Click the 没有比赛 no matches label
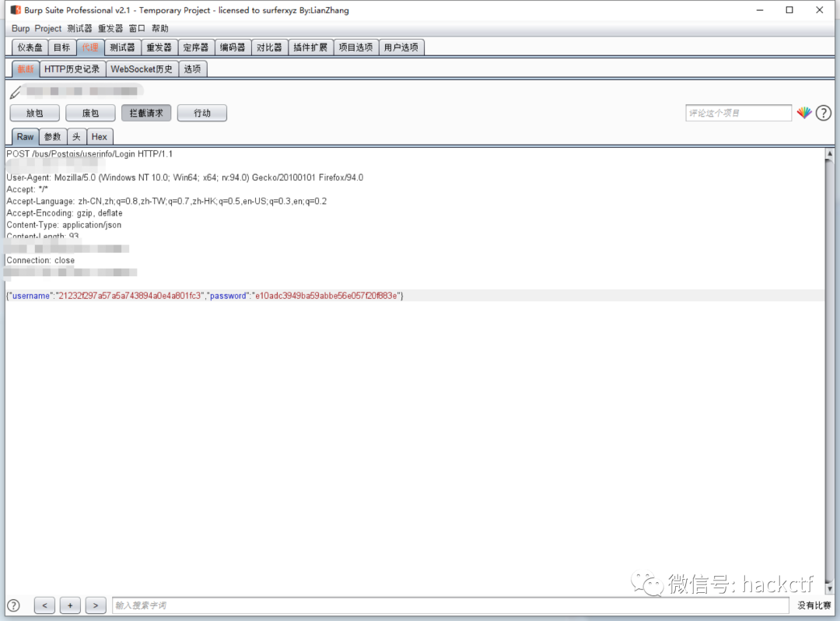This screenshot has width=840, height=621. (814, 605)
